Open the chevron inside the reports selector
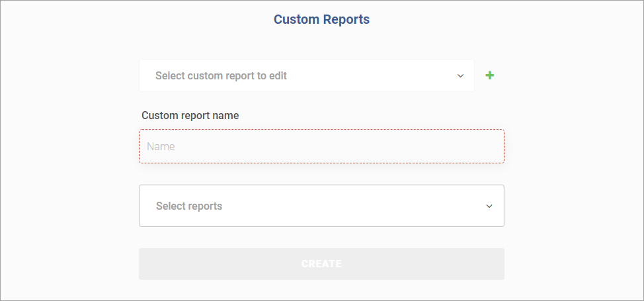 tap(489, 206)
